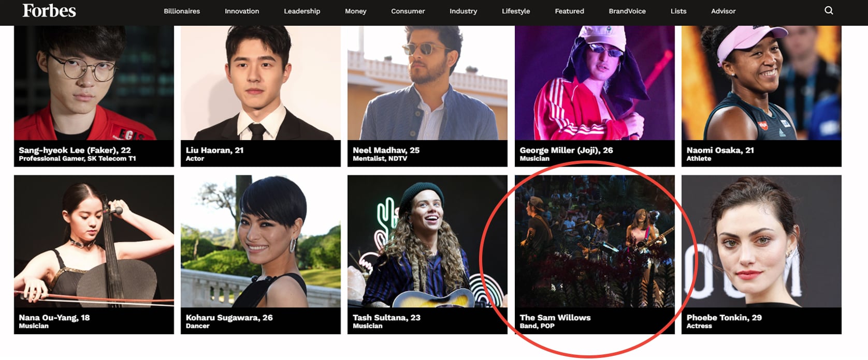
Task: Go to the Money section
Action: 356,11
